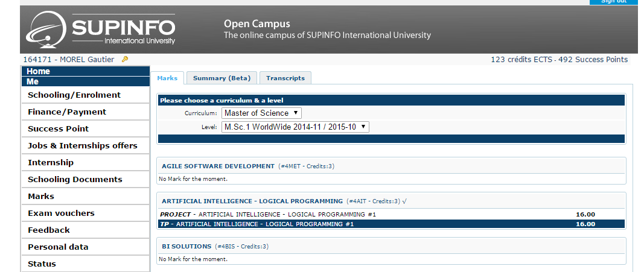The image size is (644, 272).
Task: Open Schooling Documents
Action: pos(86,179)
